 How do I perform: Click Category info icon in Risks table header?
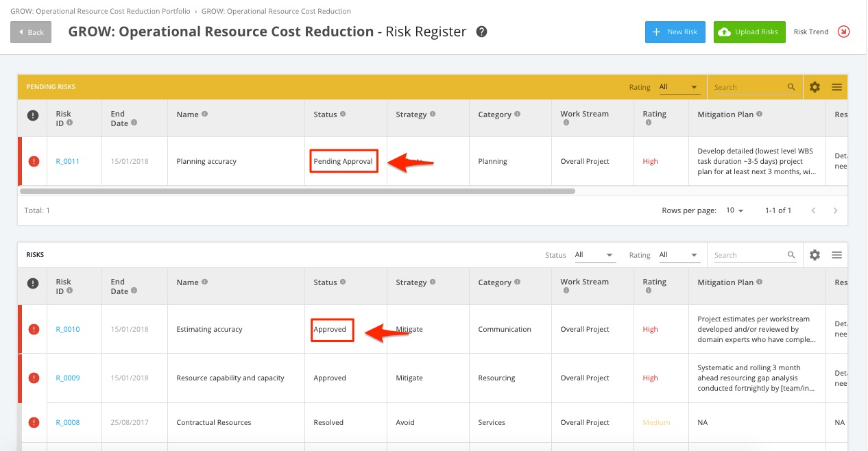(x=517, y=282)
